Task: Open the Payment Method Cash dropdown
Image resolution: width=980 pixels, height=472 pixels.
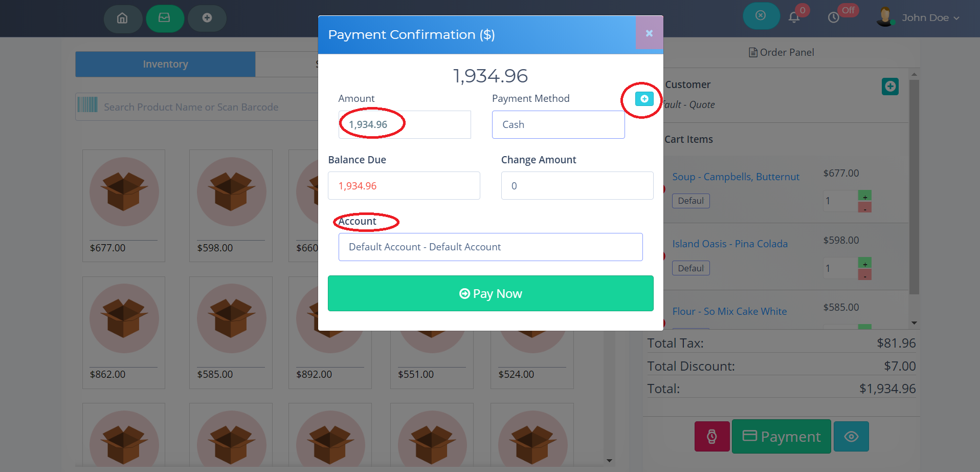Action: tap(558, 125)
